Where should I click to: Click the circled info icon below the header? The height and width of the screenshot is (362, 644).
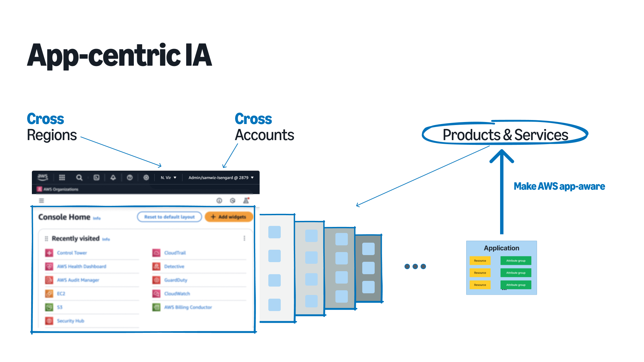(x=219, y=200)
